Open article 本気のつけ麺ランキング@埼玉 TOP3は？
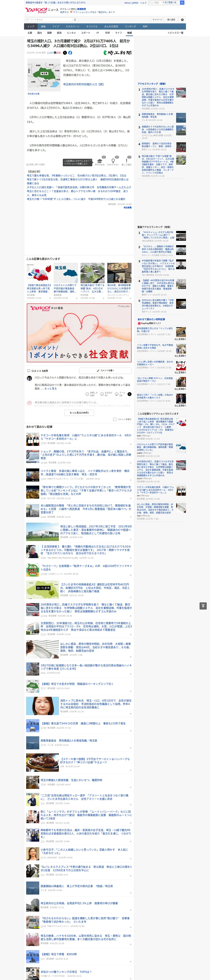 point(66,972)
